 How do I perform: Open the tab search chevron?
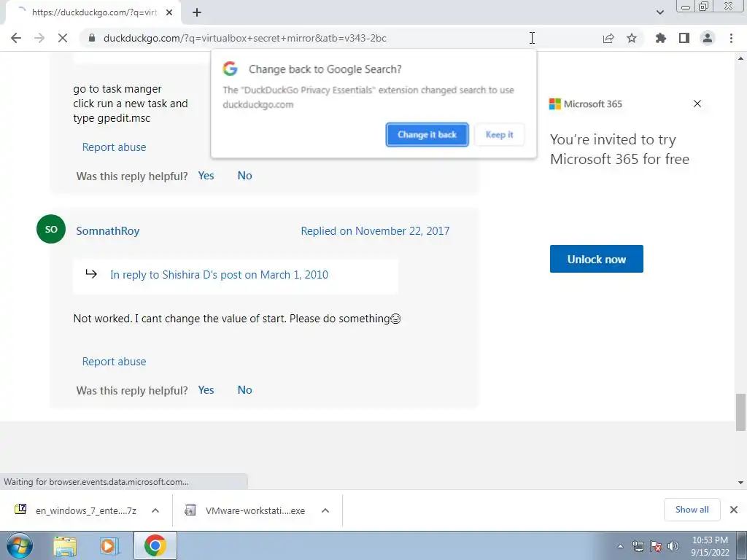[x=659, y=12]
